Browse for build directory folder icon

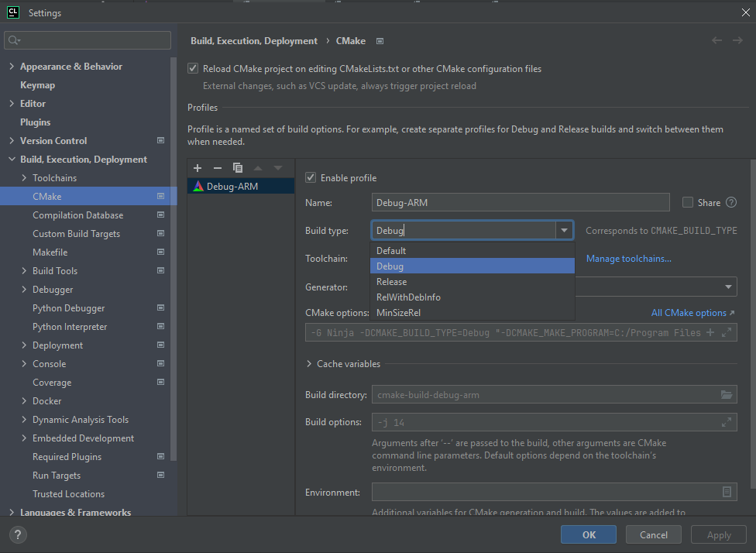pos(727,394)
